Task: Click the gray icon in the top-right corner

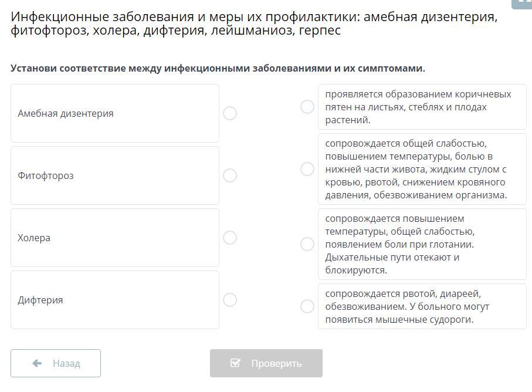Action: (x=523, y=3)
